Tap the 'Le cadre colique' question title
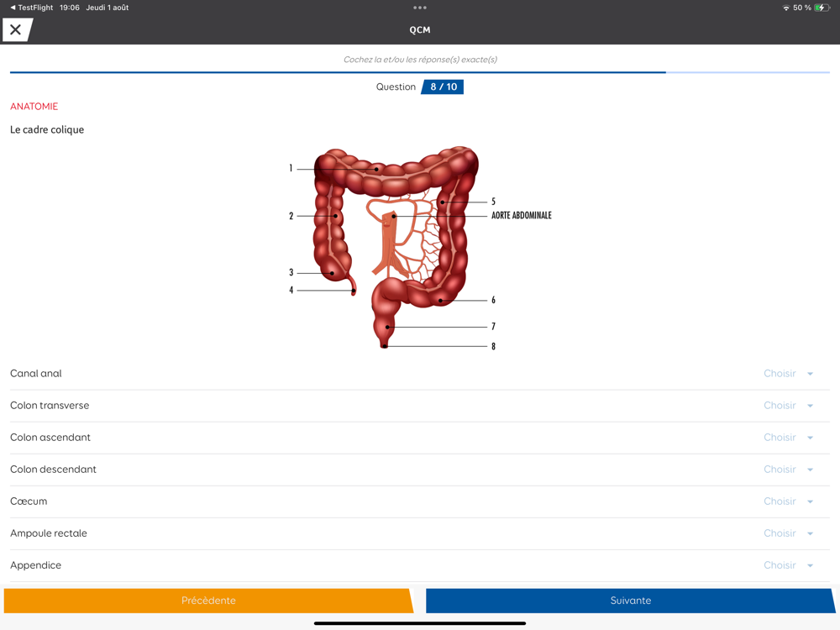Viewport: 840px width, 630px height. pos(47,129)
